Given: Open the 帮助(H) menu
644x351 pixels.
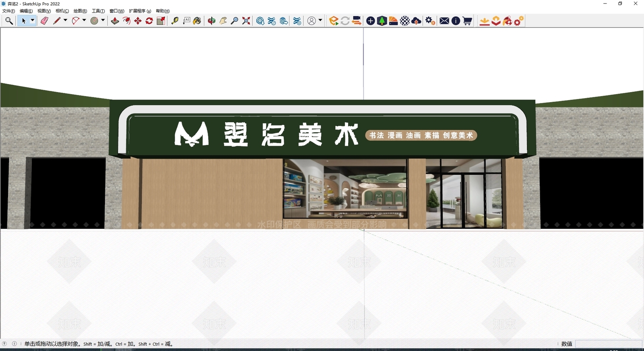Looking at the screenshot, I should [x=163, y=11].
